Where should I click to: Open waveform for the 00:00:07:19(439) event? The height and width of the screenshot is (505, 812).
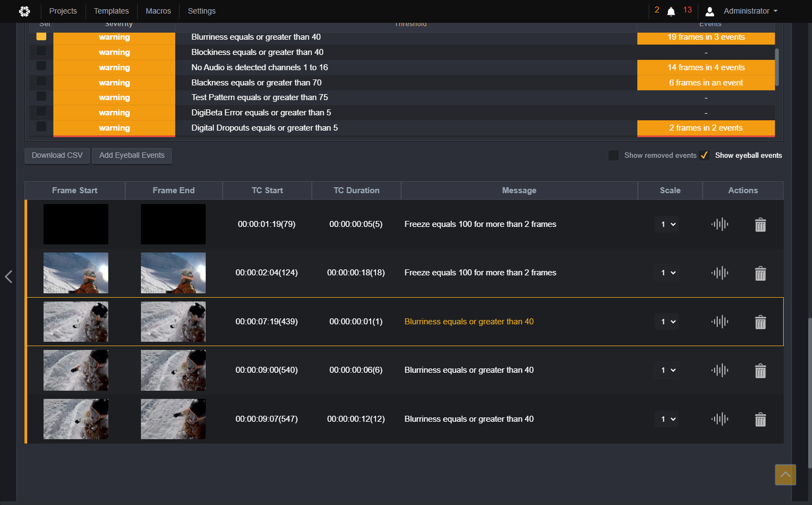click(x=719, y=322)
